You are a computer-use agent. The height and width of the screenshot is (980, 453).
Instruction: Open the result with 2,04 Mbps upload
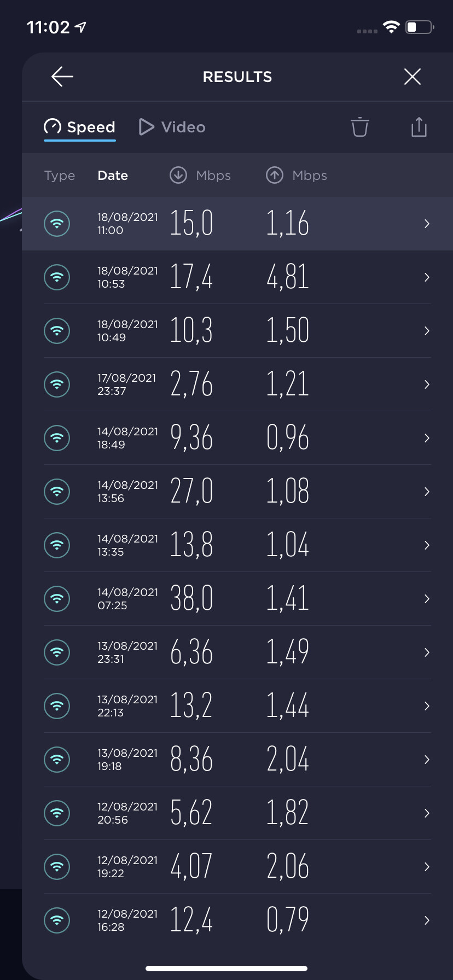[287, 760]
